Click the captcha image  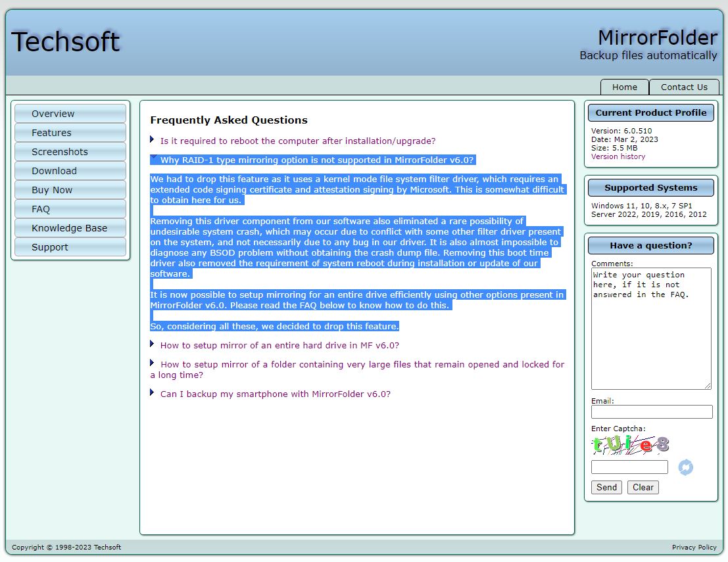[x=630, y=445]
